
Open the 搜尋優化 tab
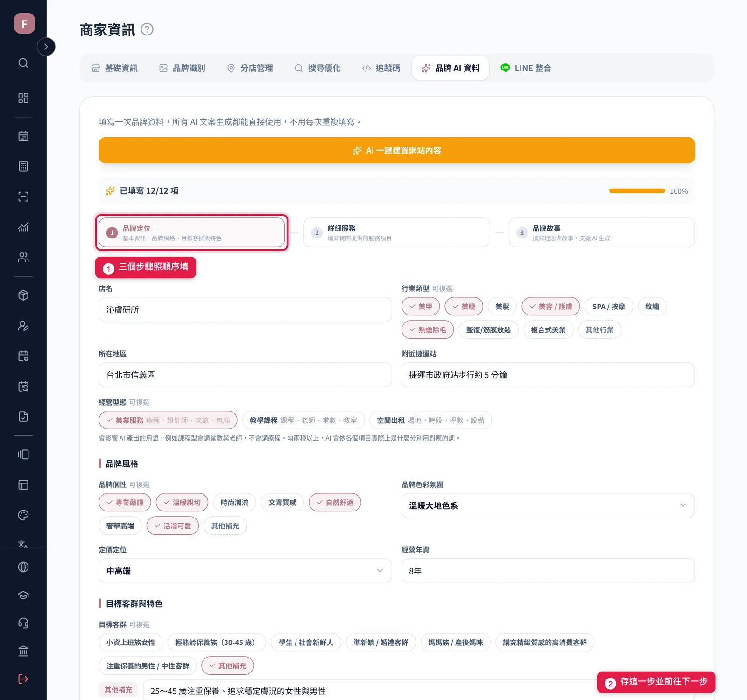pyautogui.click(x=317, y=68)
